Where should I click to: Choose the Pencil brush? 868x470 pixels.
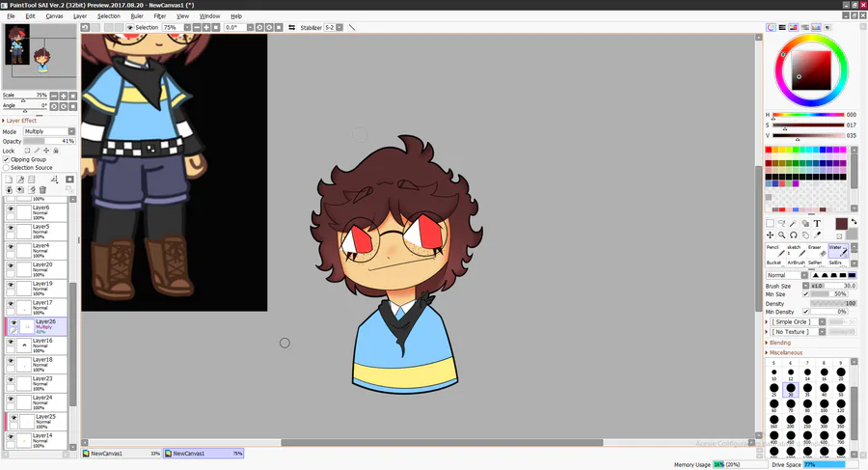tap(775, 251)
